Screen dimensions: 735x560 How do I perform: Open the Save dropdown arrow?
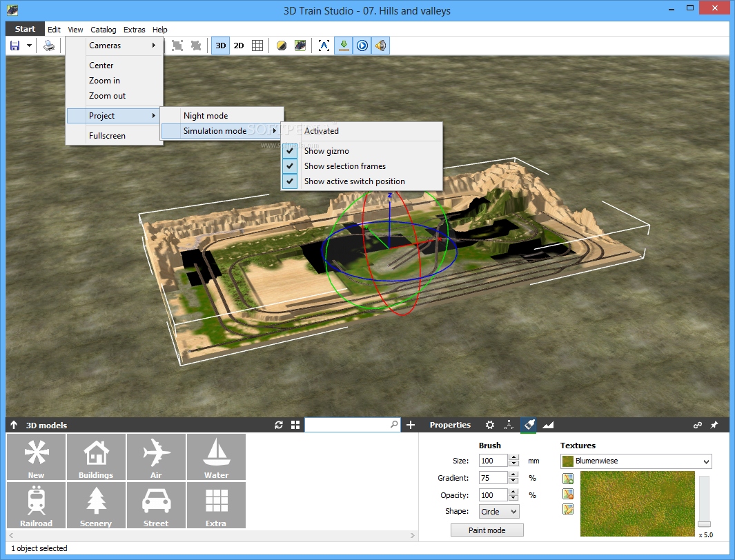click(29, 46)
